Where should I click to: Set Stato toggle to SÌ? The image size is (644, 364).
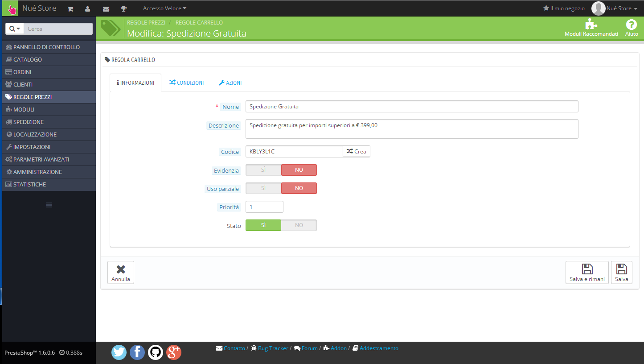263,225
